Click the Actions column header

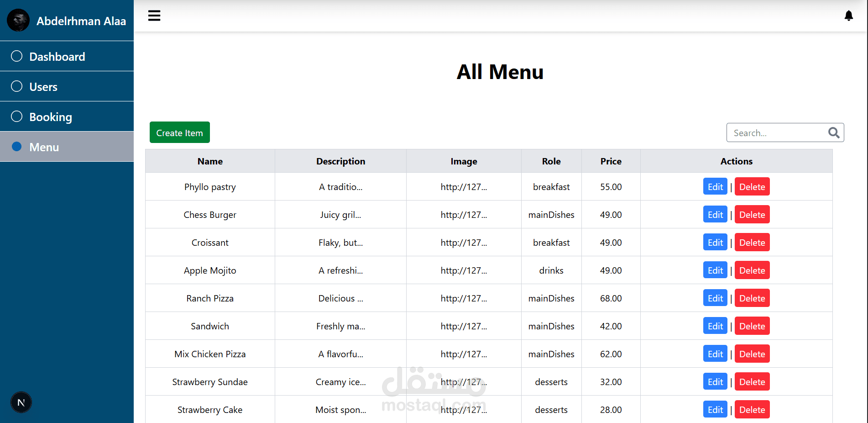(x=736, y=161)
